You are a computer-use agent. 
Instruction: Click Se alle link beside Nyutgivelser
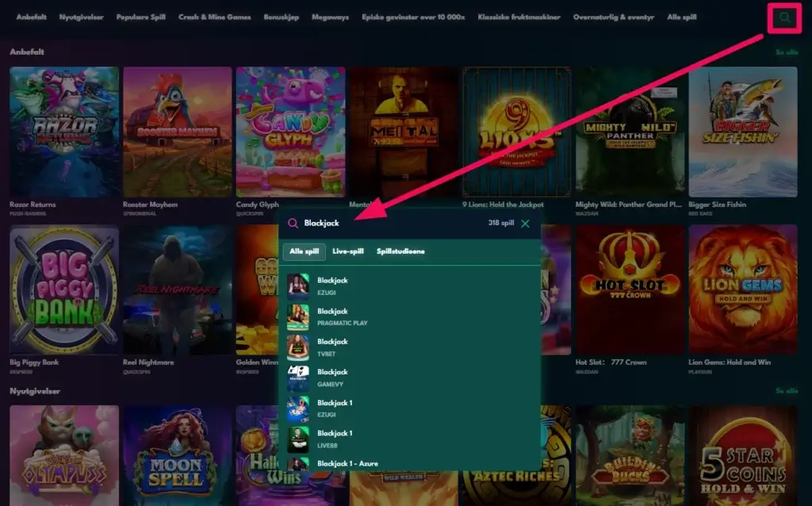[786, 391]
